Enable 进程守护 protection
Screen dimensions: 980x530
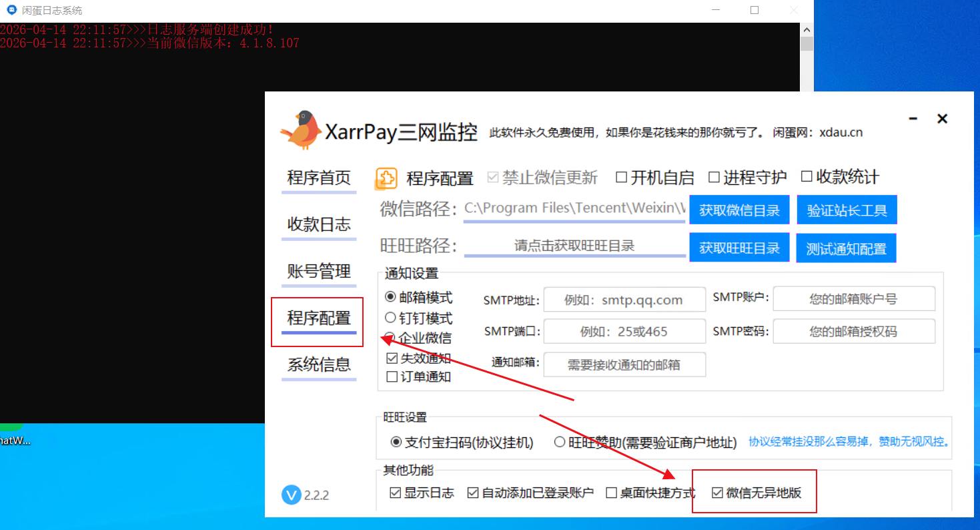pos(712,177)
